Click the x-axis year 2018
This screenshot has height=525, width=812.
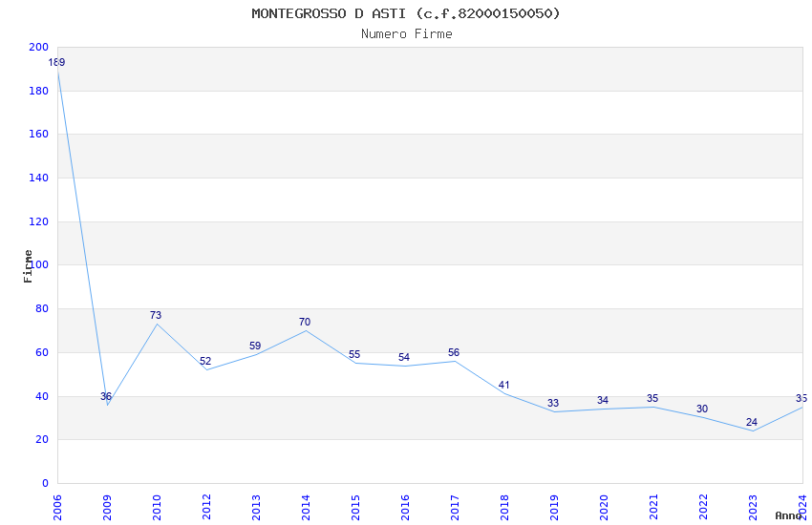[x=504, y=508]
